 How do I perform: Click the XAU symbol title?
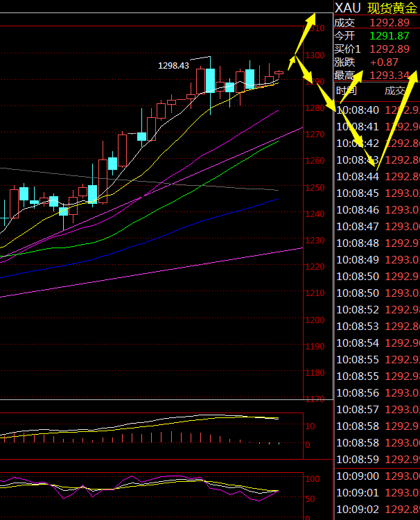tap(347, 8)
